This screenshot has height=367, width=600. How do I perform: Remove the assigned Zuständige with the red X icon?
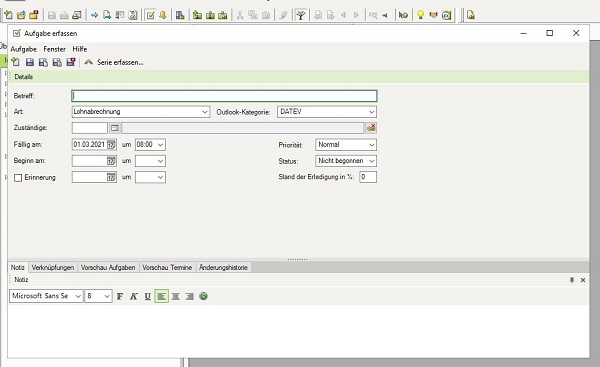click(x=371, y=128)
